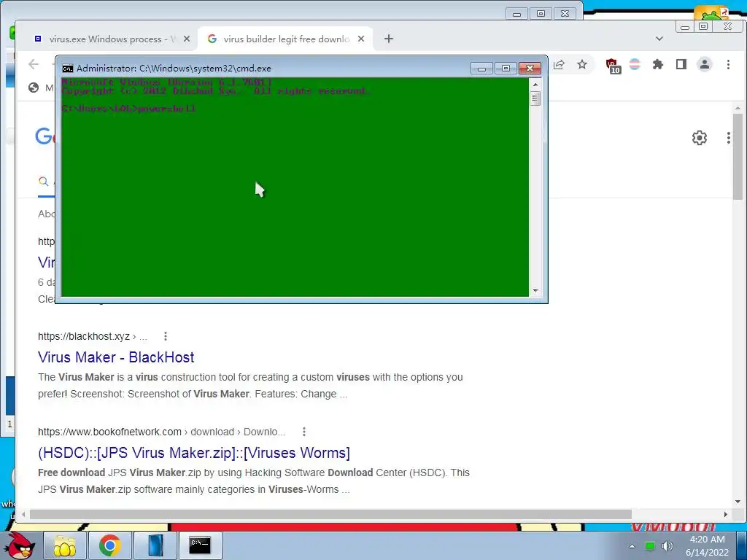Show hidden system tray icons
The width and height of the screenshot is (747, 560).
[632, 546]
